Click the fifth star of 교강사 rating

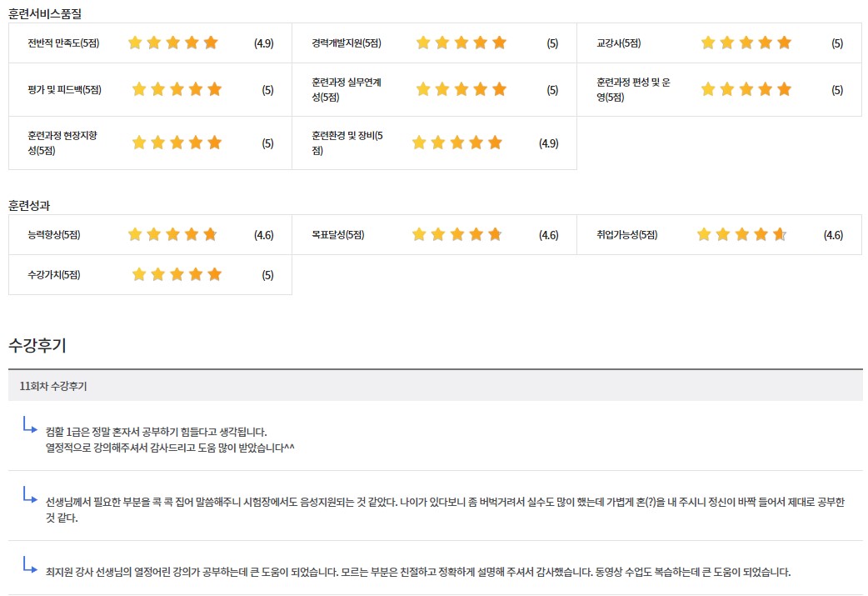784,43
